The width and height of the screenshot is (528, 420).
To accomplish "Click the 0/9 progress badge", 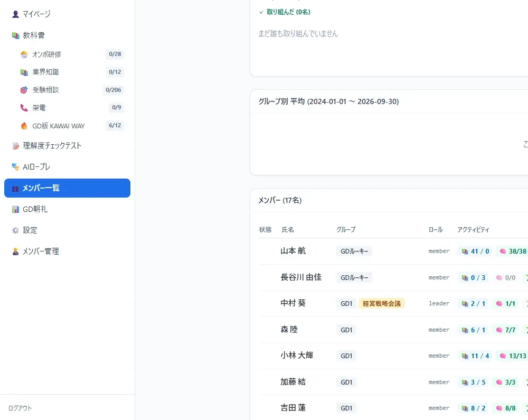I will point(117,107).
